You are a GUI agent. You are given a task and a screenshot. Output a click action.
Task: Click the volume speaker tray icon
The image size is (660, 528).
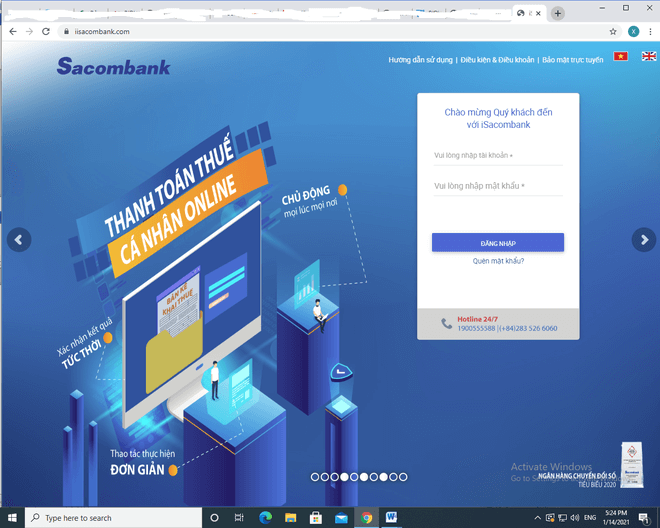[x=575, y=518]
